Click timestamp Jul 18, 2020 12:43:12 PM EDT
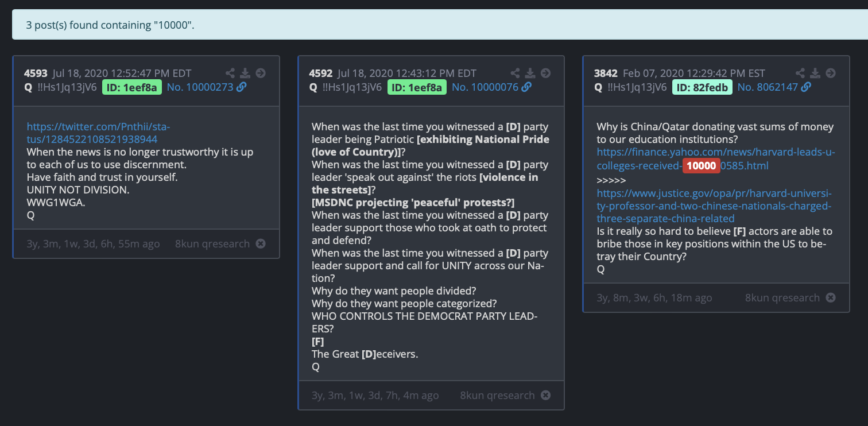The image size is (868, 426). click(x=407, y=73)
